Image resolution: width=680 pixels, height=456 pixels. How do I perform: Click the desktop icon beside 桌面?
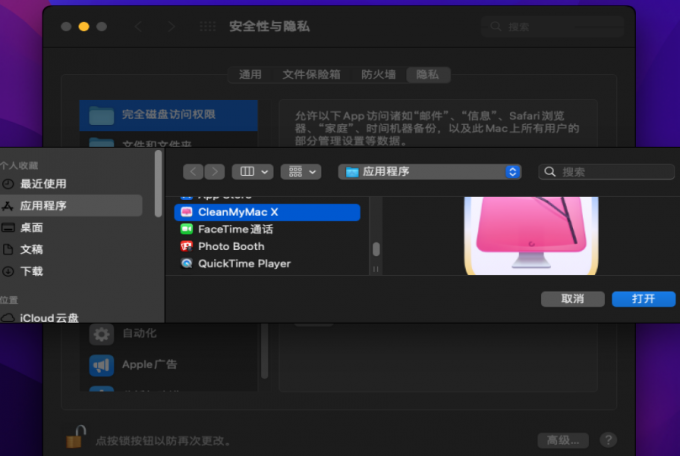(x=8, y=227)
